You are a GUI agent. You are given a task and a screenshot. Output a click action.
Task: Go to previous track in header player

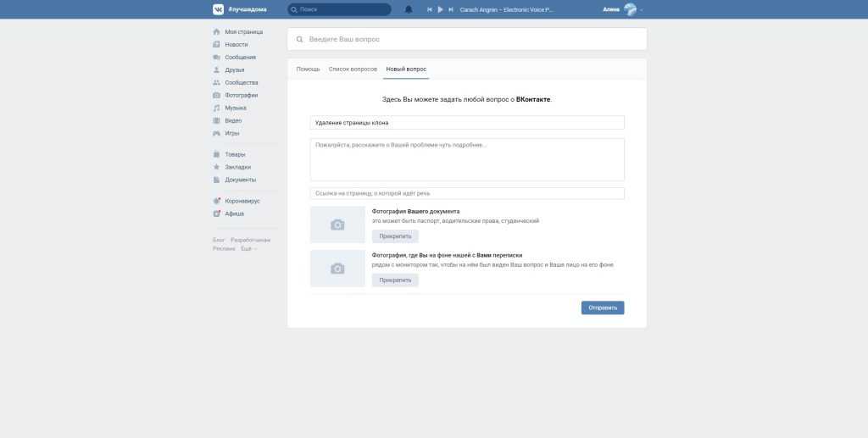(x=430, y=9)
